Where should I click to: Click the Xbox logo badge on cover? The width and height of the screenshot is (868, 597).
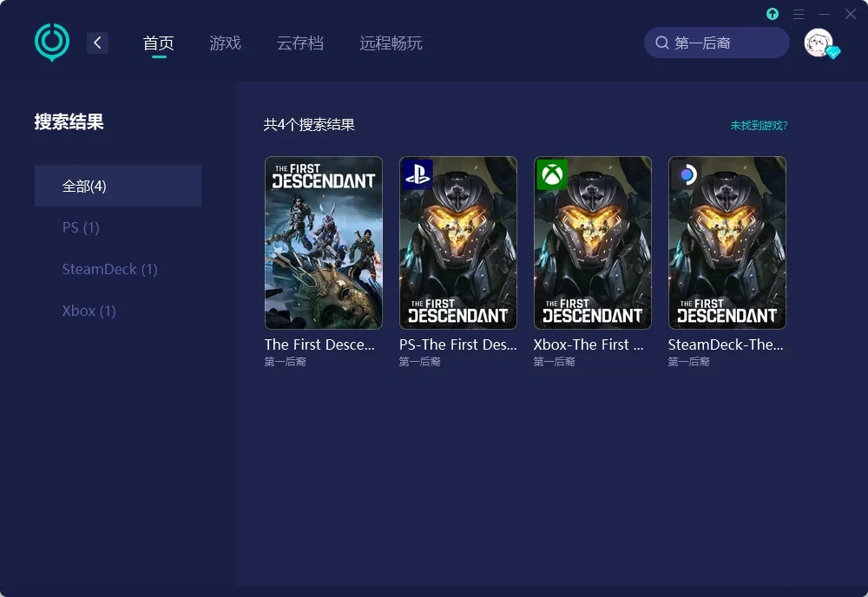click(x=552, y=174)
